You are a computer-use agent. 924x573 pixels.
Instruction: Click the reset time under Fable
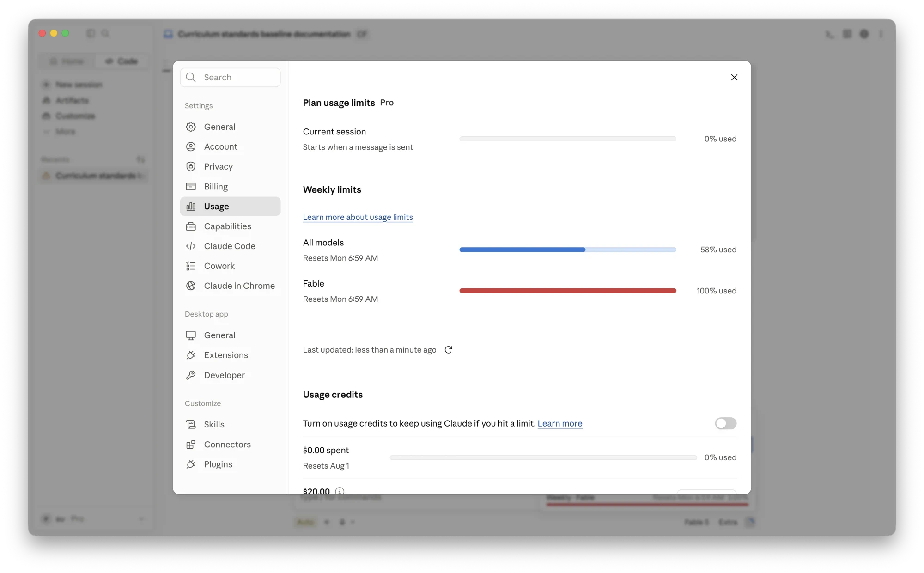(340, 299)
